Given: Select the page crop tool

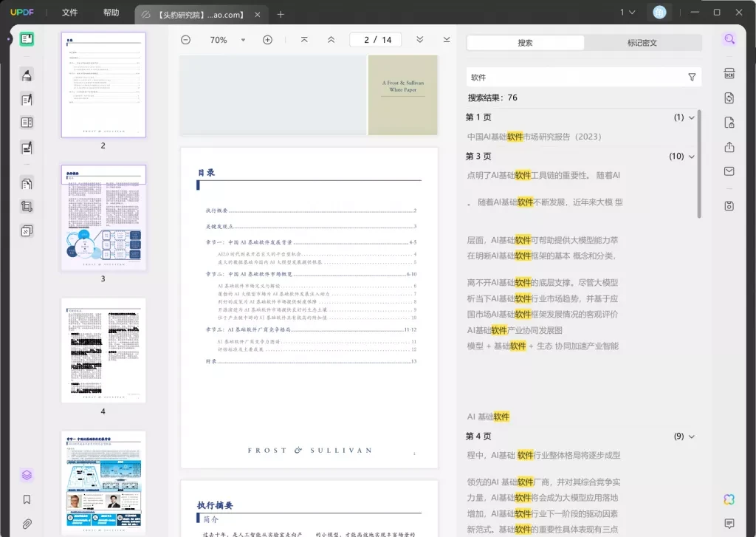Looking at the screenshot, I should pos(26,207).
